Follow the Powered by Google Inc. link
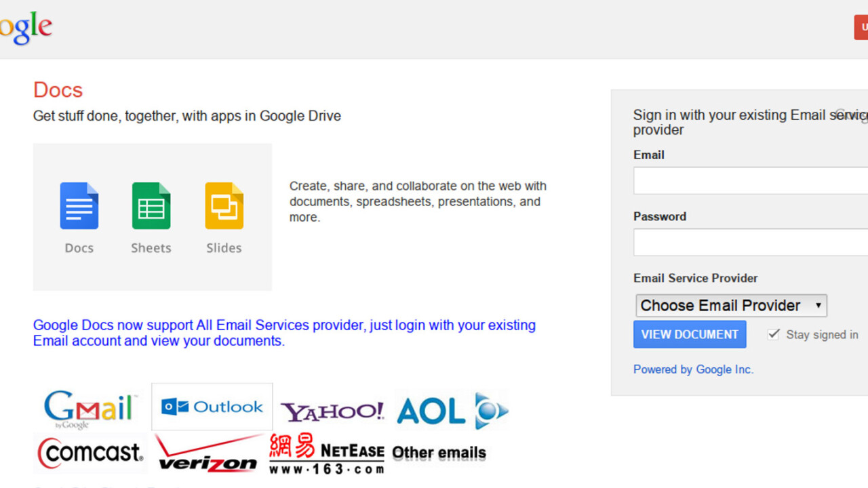The width and height of the screenshot is (868, 488). click(693, 369)
